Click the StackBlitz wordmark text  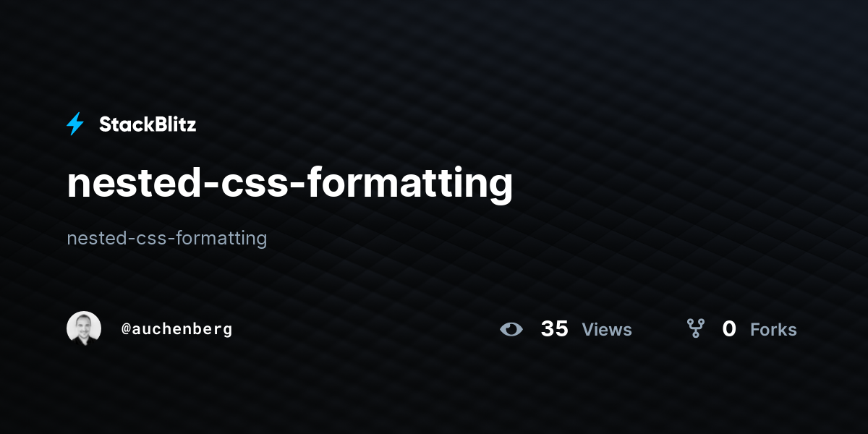[x=148, y=124]
